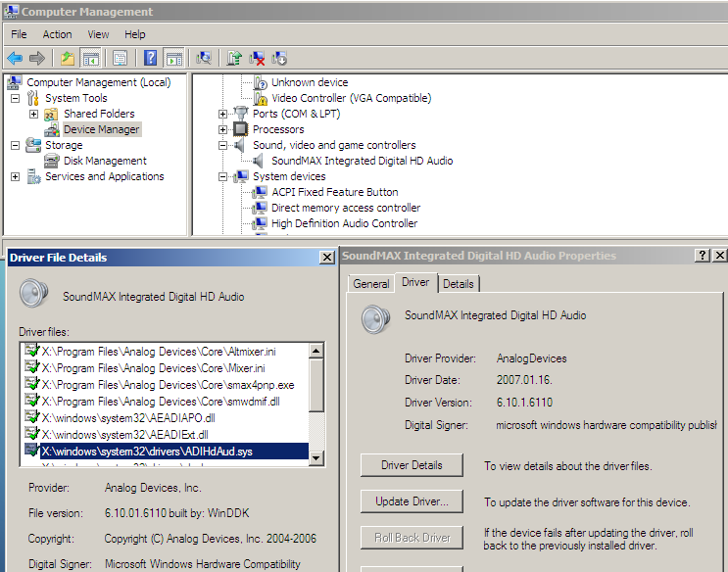Open the Action menu
This screenshot has height=572, width=728.
click(57, 34)
